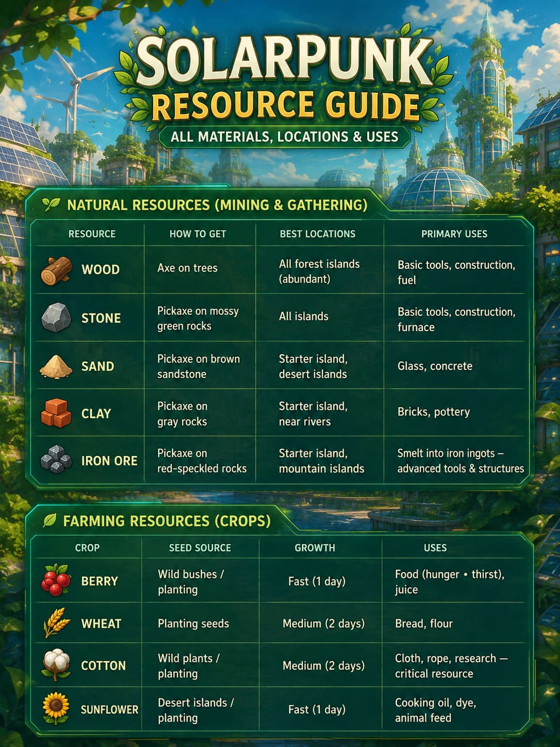Click the Wheat stalk icon

tap(56, 623)
